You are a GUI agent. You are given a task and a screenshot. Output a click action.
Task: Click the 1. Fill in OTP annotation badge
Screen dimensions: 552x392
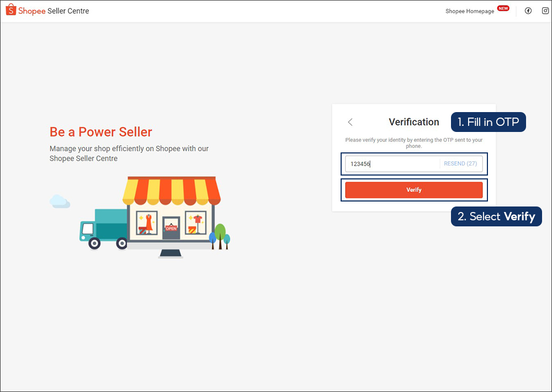(488, 122)
